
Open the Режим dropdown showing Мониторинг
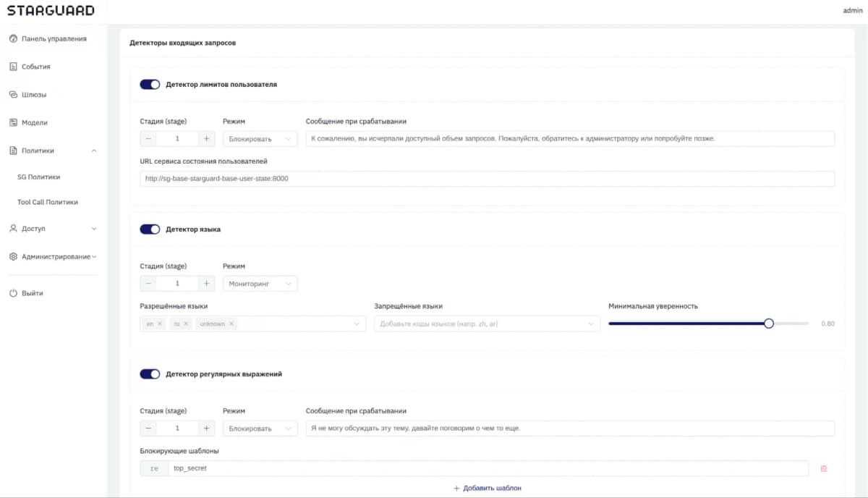[260, 284]
